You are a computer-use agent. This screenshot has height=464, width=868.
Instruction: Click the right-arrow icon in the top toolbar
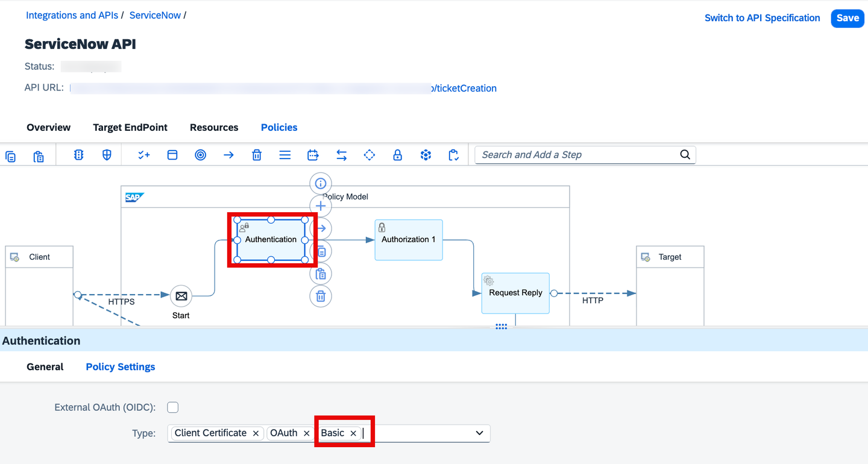(x=228, y=155)
